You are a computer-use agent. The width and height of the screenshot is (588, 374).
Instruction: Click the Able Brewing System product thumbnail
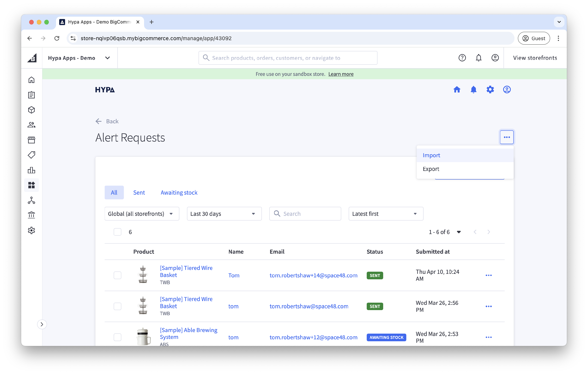click(143, 336)
